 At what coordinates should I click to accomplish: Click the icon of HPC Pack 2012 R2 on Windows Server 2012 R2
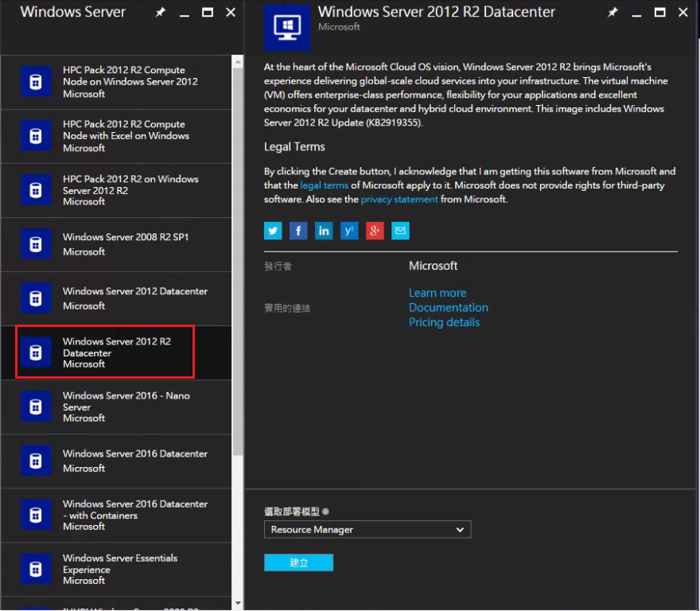pos(36,190)
